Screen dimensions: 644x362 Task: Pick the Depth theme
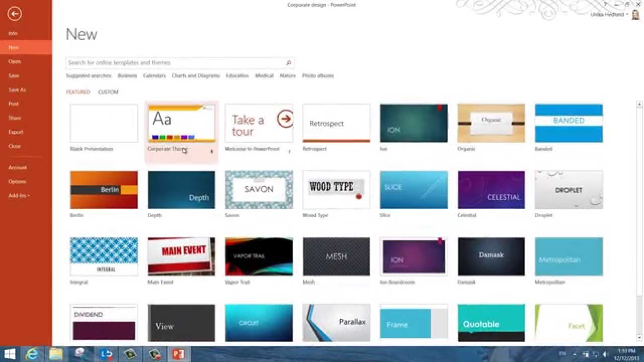point(181,190)
